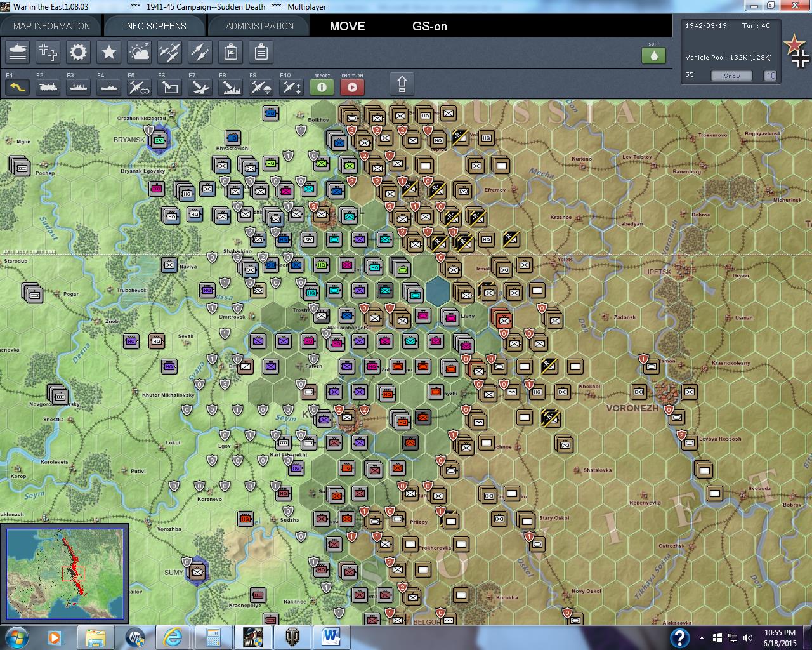The image size is (812, 650).
Task: Select F6 bomb unit mode
Action: coord(169,86)
